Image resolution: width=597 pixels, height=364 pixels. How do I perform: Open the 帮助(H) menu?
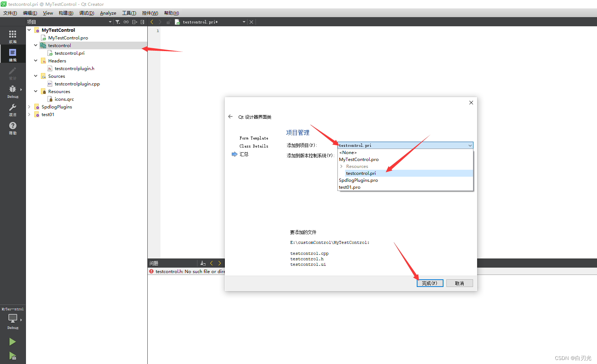(x=171, y=13)
